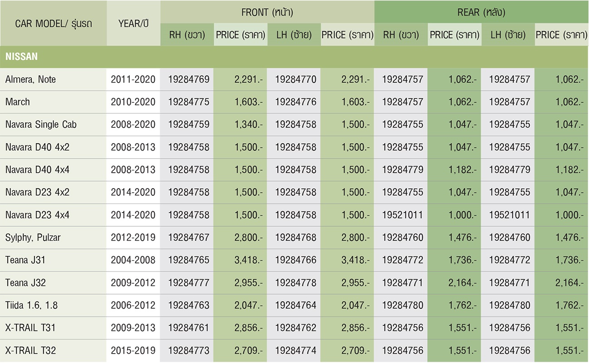Screen dimensions: 590x364
Task: Select rear RH price 2,164.-
Action: click(462, 283)
